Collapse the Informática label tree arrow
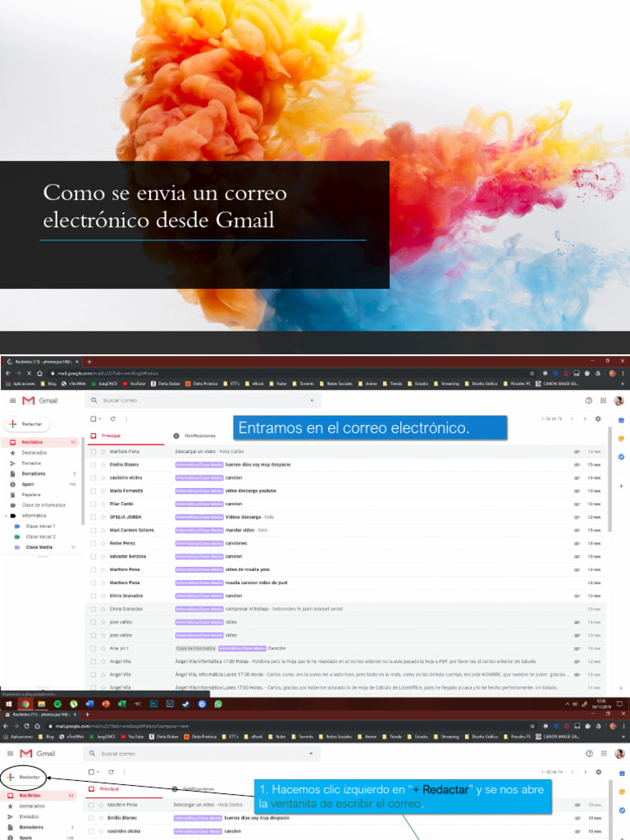This screenshot has height=840, width=630. pyautogui.click(x=6, y=516)
